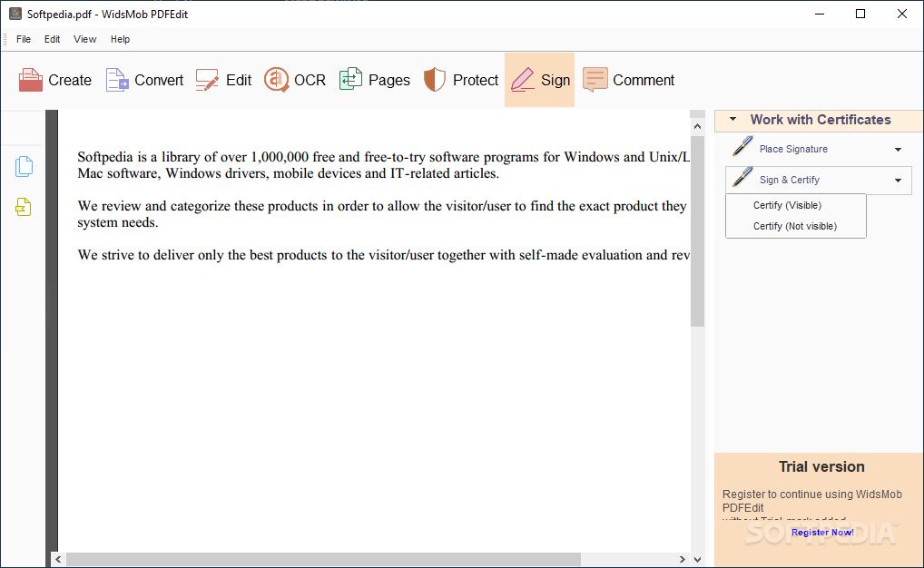The image size is (924, 568).
Task: Select the Edit tool in toolbar
Action: point(224,80)
